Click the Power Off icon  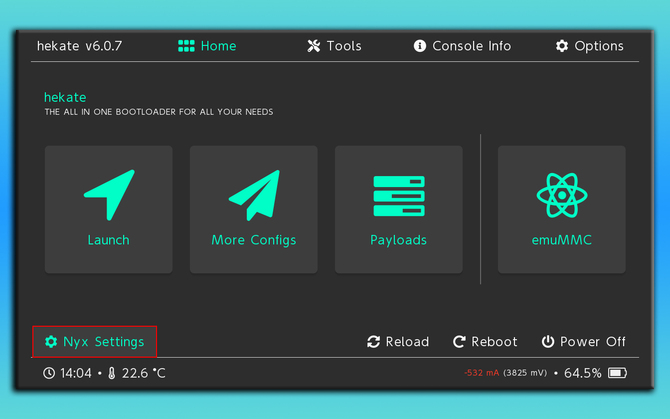coord(548,342)
